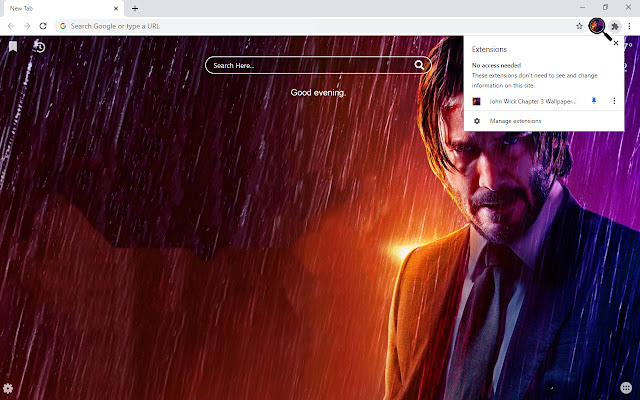Select the New Tab tab

[x=63, y=8]
